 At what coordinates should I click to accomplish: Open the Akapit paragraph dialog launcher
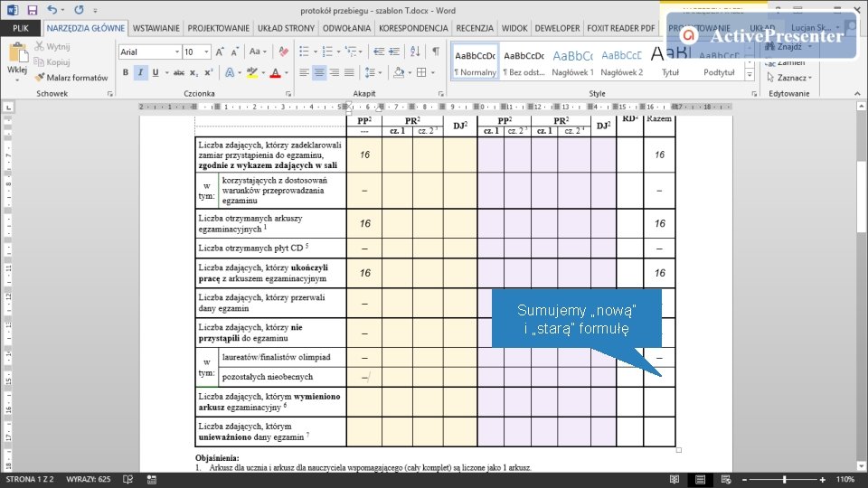[440, 94]
